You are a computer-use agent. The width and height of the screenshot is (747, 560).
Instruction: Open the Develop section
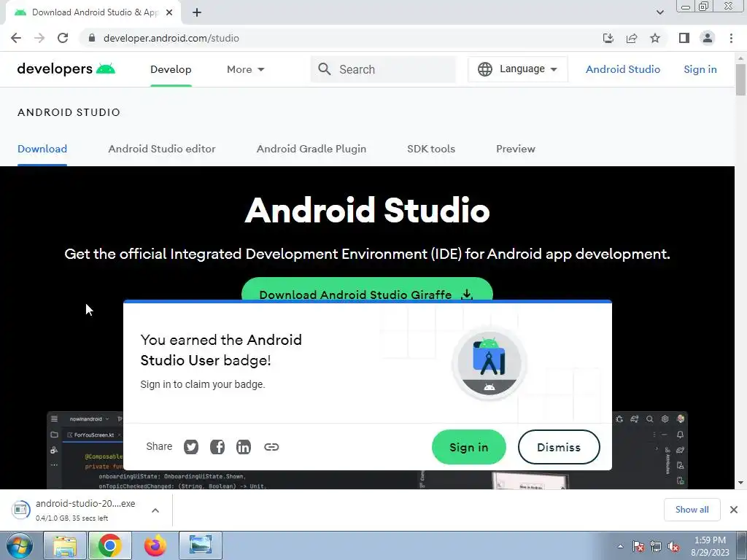pyautogui.click(x=171, y=69)
